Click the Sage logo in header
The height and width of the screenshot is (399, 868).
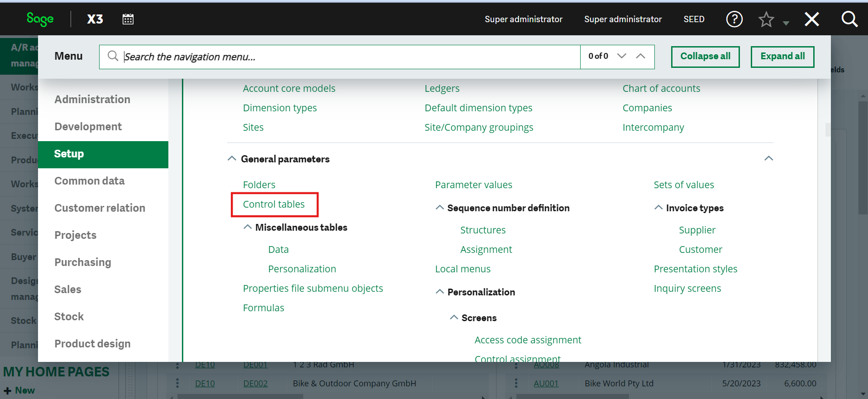click(40, 19)
